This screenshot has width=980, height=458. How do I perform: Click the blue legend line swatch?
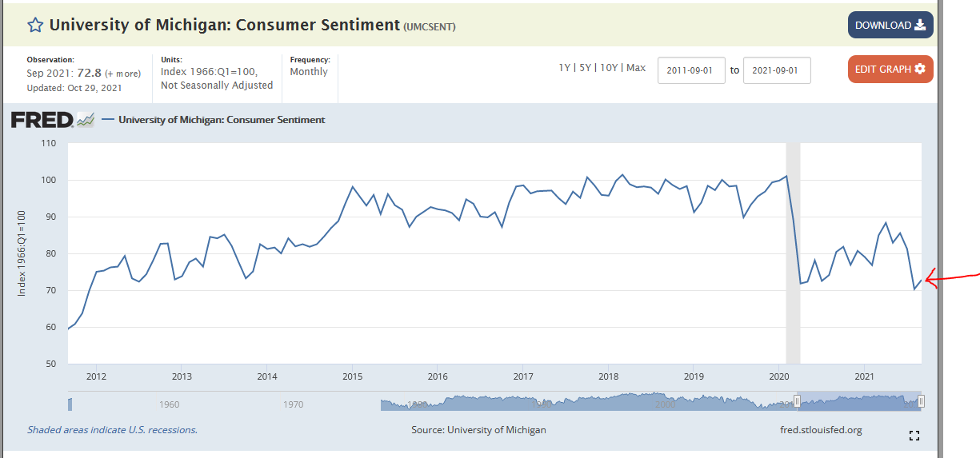tap(107, 120)
